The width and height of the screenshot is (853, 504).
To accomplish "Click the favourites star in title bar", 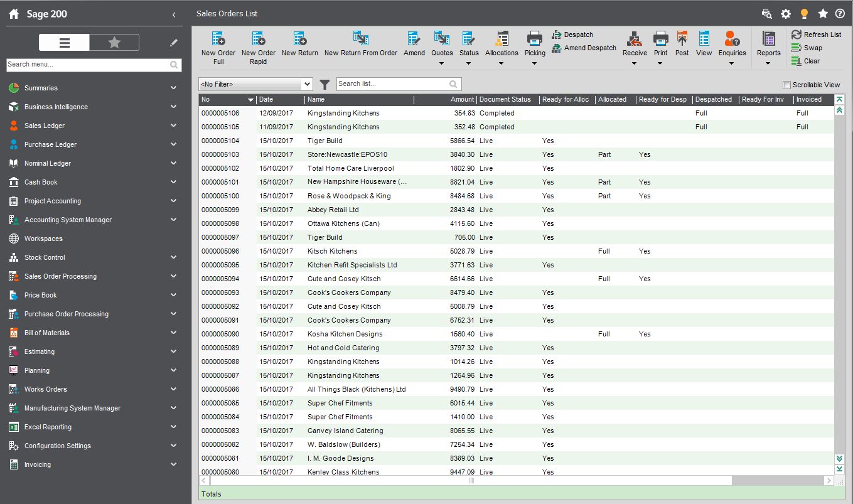I will point(823,14).
